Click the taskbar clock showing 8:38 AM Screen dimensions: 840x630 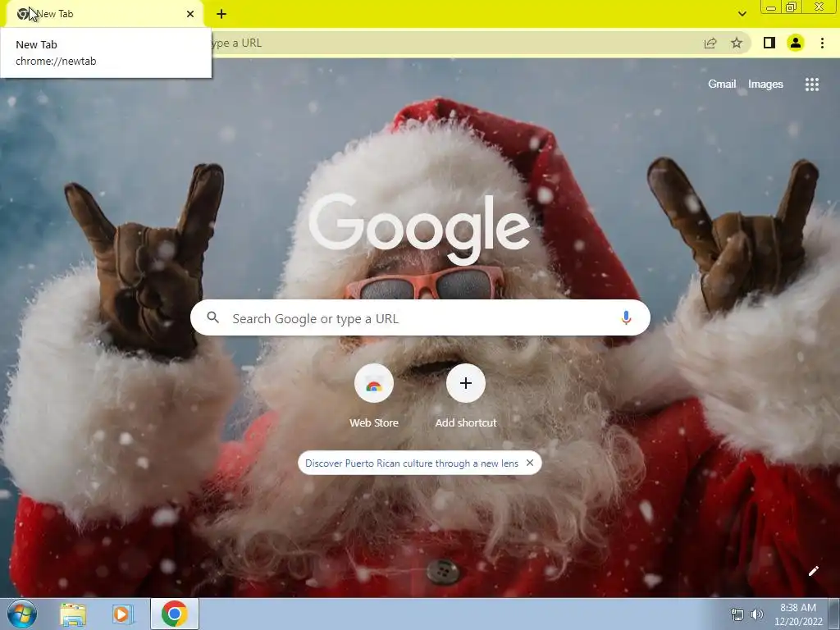pos(798,614)
